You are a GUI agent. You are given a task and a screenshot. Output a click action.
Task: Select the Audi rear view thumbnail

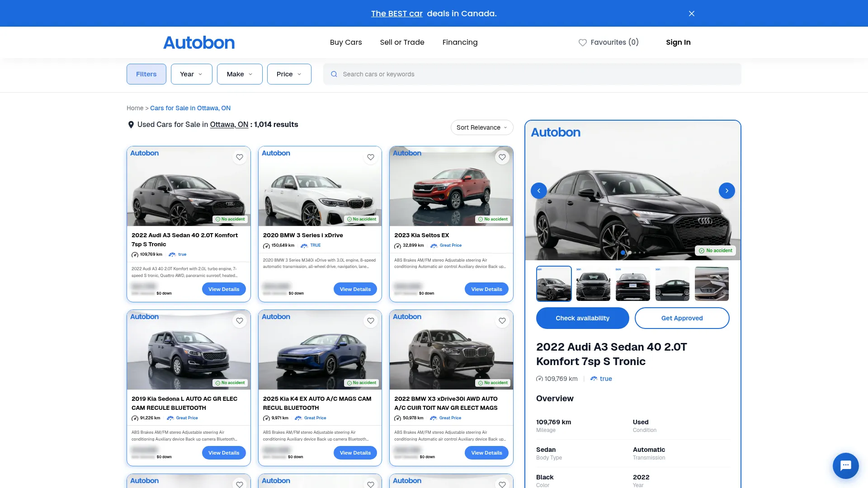tap(633, 284)
